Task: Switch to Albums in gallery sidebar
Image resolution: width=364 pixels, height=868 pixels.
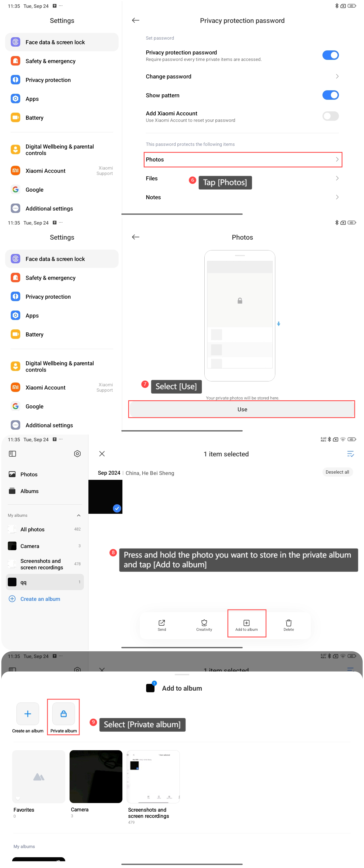Action: (29, 491)
